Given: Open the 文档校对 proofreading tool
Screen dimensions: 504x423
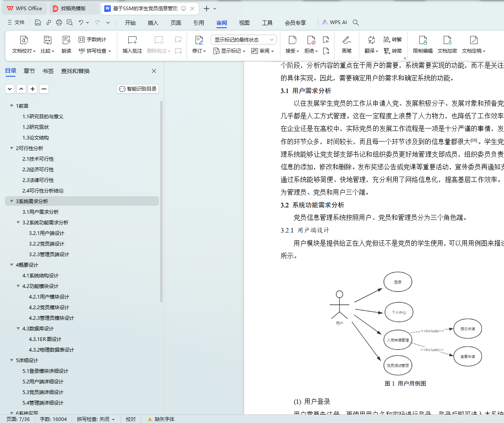Looking at the screenshot, I should point(24,45).
